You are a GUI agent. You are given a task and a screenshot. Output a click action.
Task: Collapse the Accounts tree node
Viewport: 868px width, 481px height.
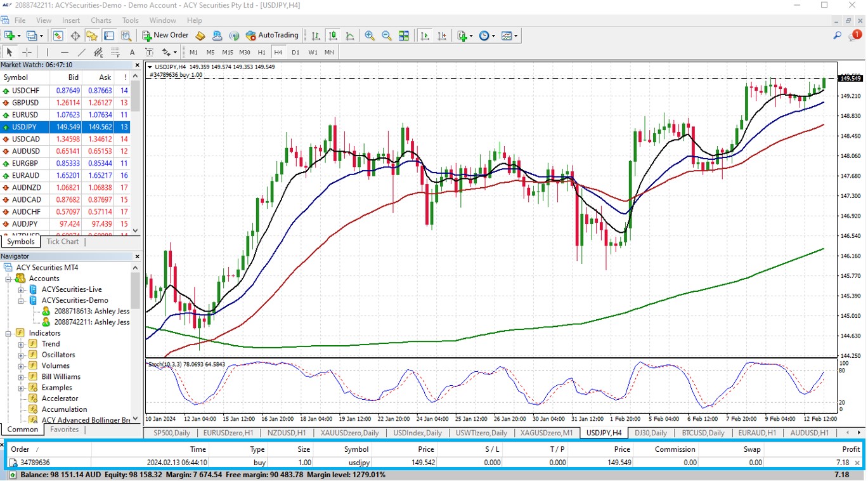[x=9, y=279]
